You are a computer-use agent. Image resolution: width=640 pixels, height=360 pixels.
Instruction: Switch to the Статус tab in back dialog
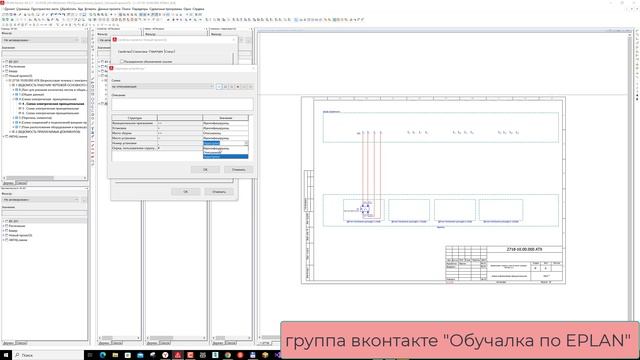coord(170,51)
